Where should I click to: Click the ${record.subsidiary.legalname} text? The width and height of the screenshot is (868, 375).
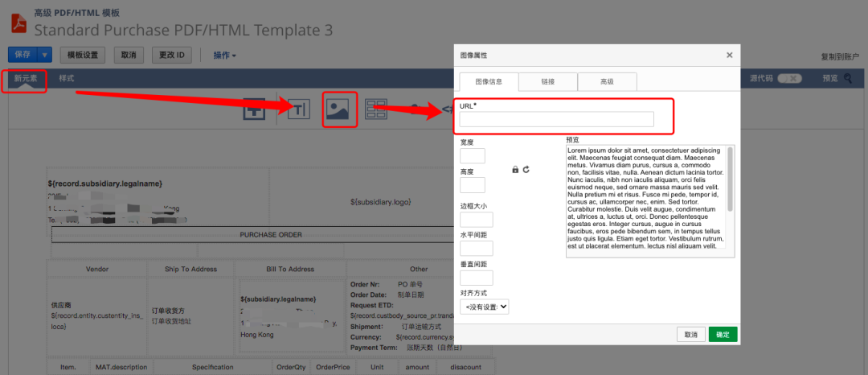coord(104,183)
